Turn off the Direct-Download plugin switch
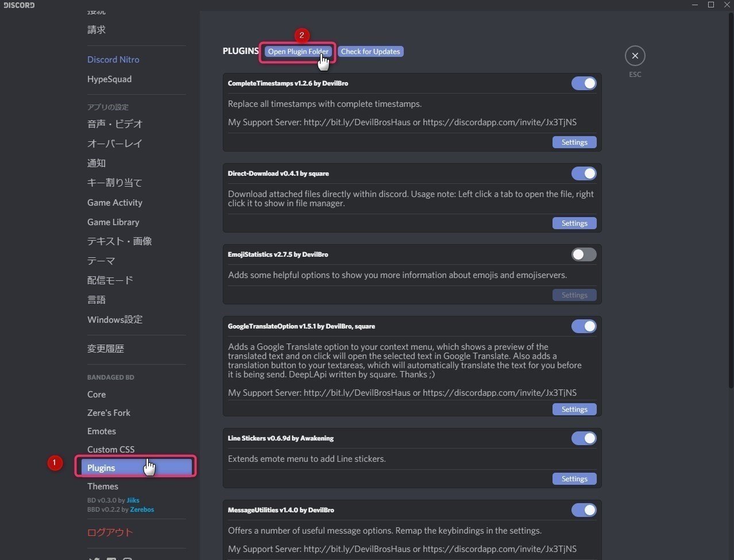The width and height of the screenshot is (734, 560). tap(584, 173)
